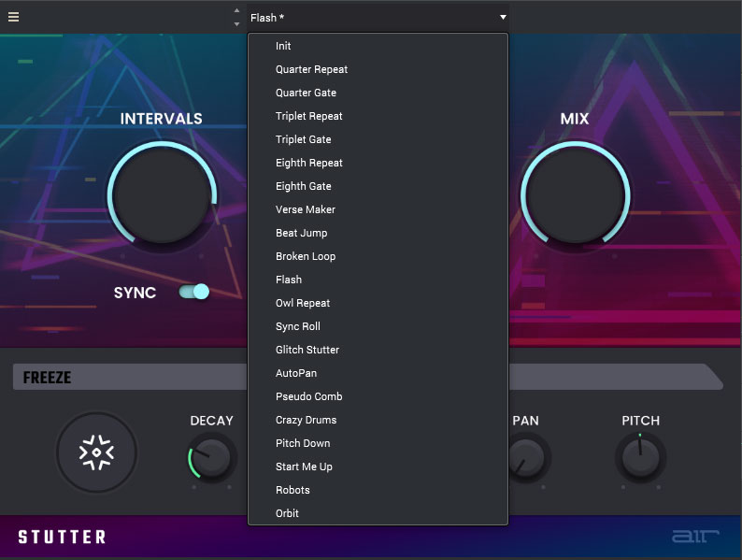Select the Robots preset
This screenshot has height=560, width=742.
click(378, 490)
